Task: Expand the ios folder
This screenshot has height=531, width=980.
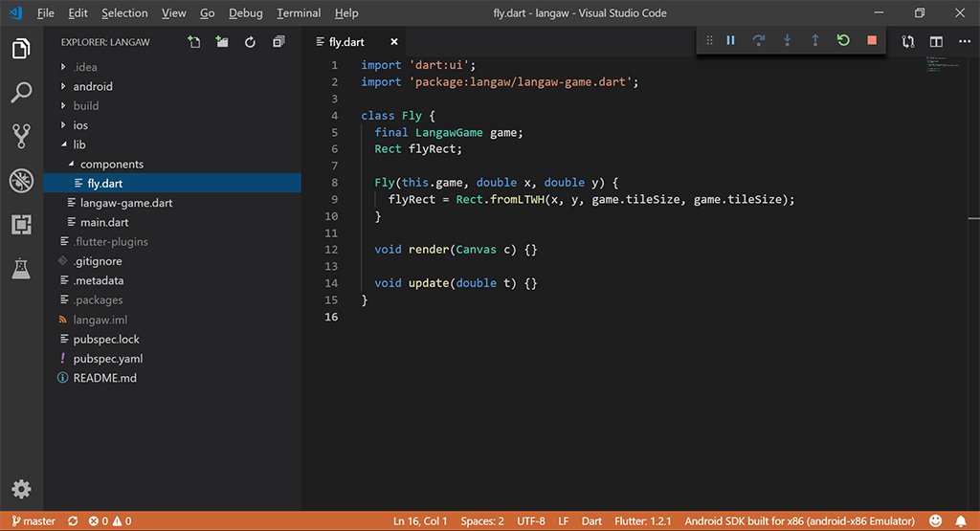Action: click(80, 125)
